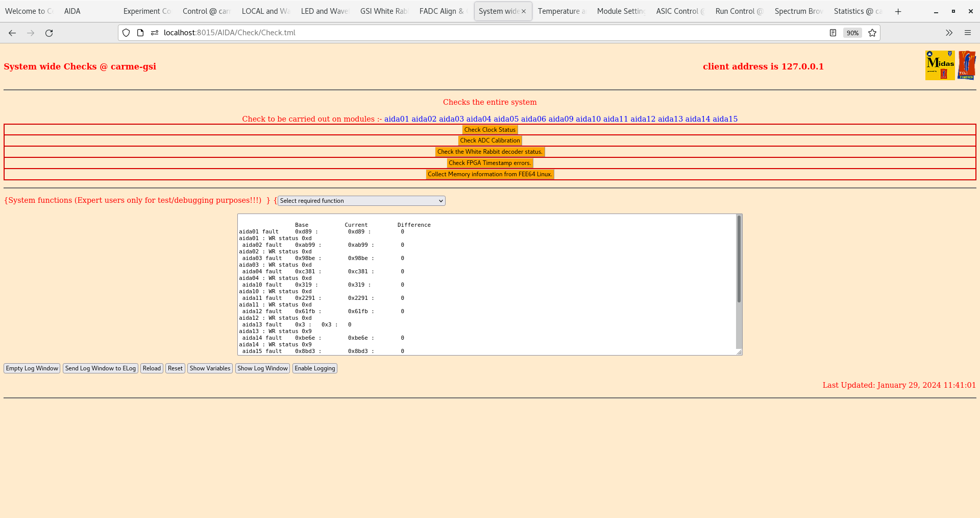The image size is (980, 518).
Task: Click the Midas logo icon
Action: pyautogui.click(x=939, y=65)
